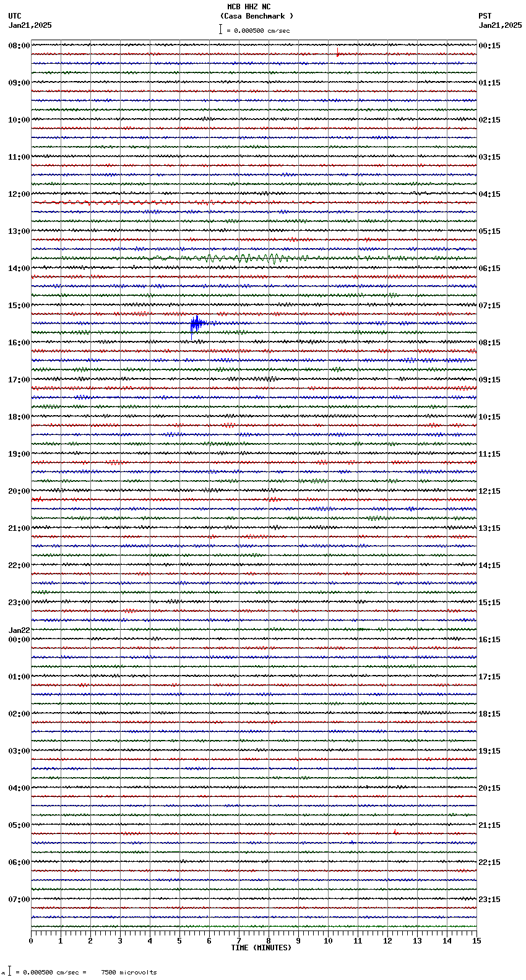Click the '00:00' UTC time label
Image resolution: width=526 pixels, height=980 pixels.
[19, 640]
